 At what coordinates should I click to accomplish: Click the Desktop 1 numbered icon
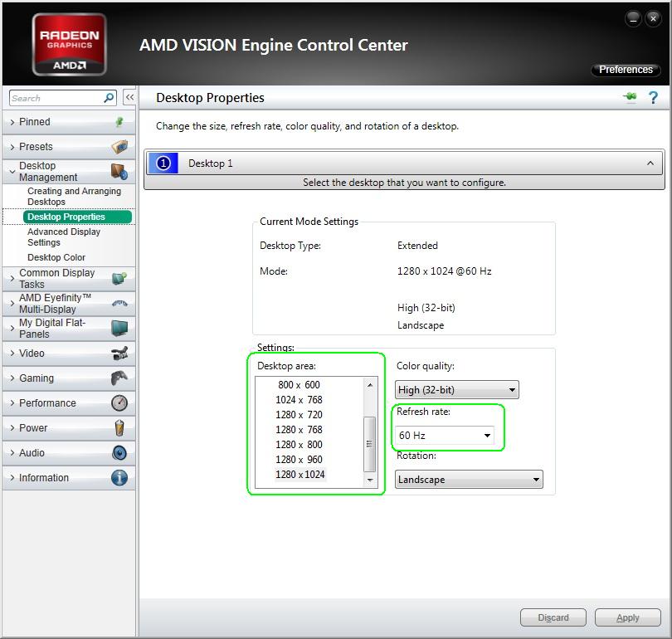click(163, 163)
